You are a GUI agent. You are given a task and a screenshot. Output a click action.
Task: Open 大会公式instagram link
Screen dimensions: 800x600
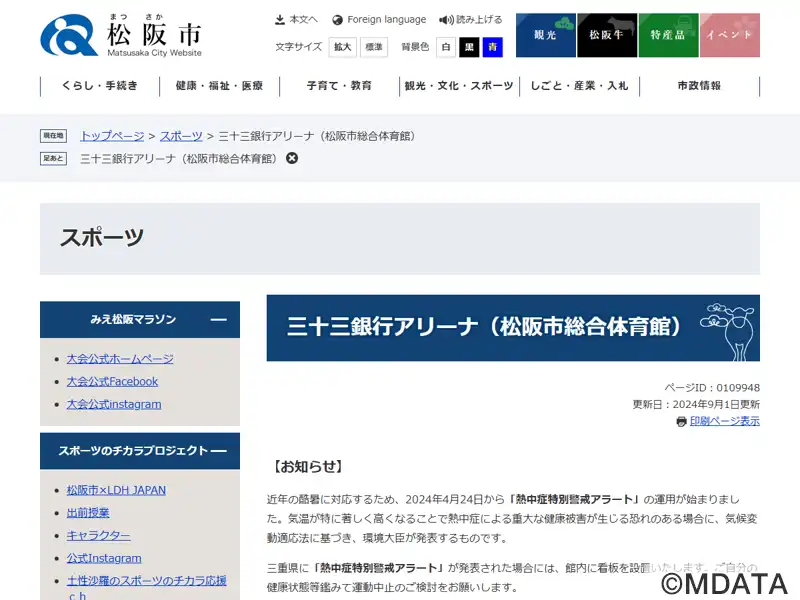click(114, 404)
